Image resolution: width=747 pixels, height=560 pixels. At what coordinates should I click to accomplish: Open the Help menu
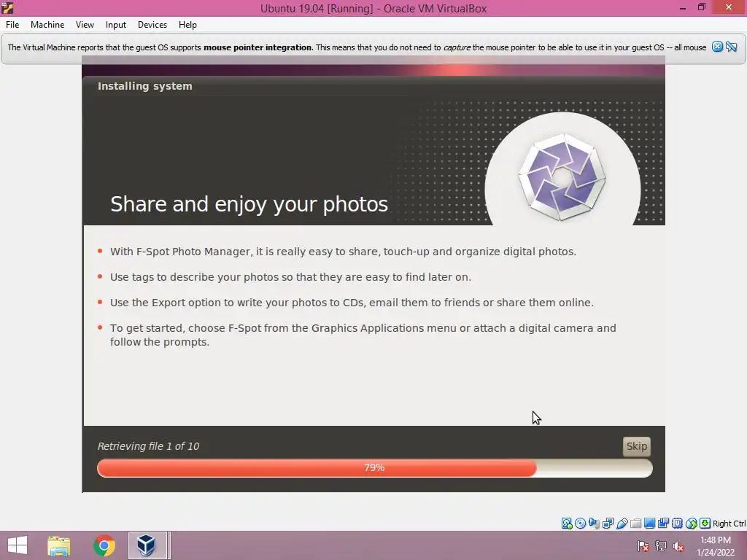coord(187,25)
